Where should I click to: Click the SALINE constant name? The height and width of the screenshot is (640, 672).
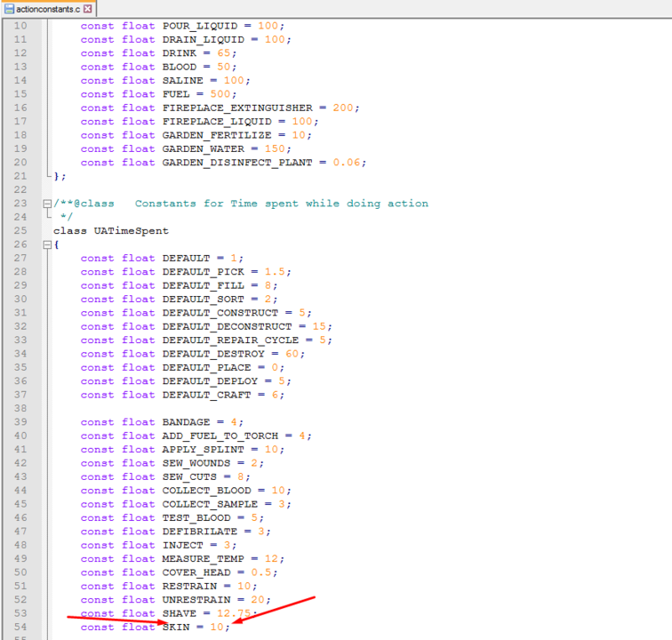182,81
